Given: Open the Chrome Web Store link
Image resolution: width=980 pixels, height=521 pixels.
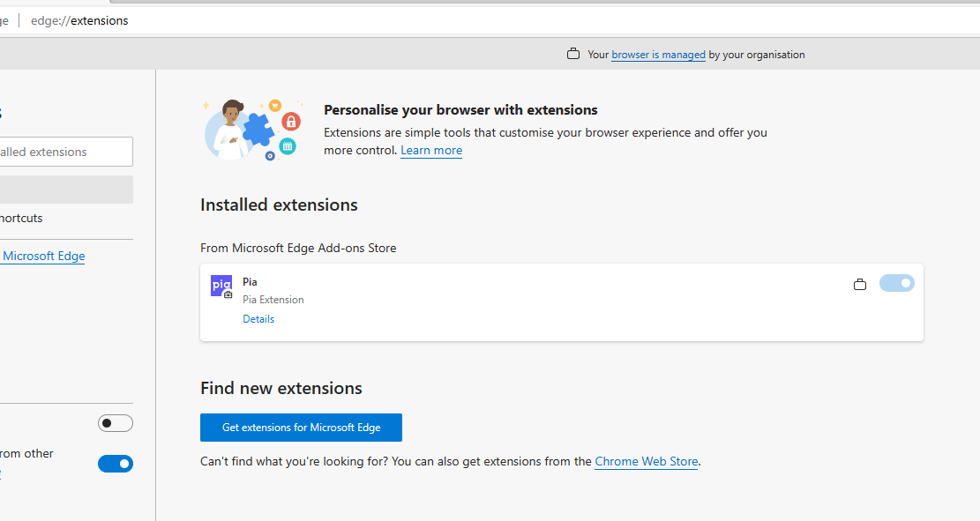Looking at the screenshot, I should click(647, 461).
